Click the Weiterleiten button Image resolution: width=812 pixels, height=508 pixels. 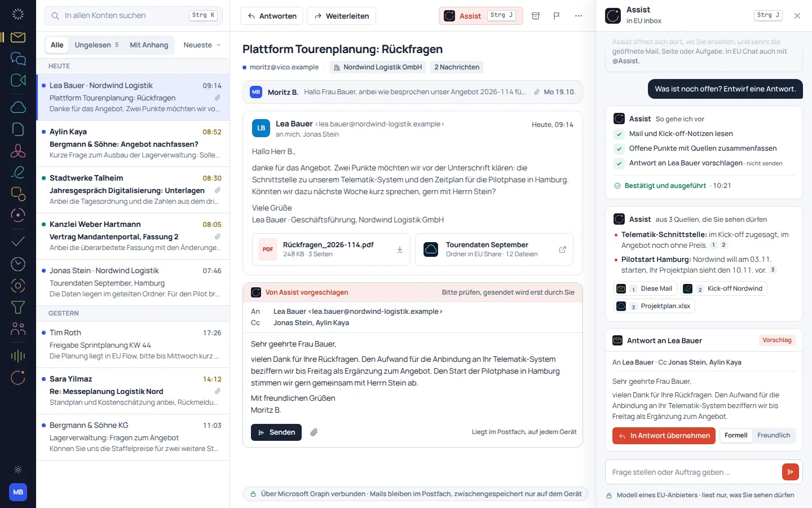tap(341, 16)
